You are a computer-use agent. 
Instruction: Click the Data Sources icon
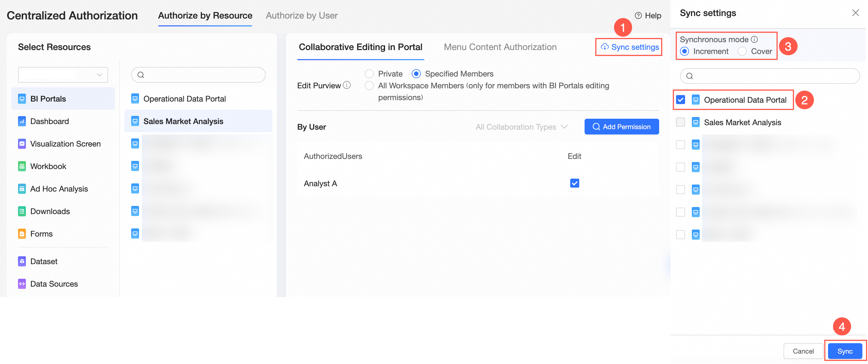[x=22, y=284]
